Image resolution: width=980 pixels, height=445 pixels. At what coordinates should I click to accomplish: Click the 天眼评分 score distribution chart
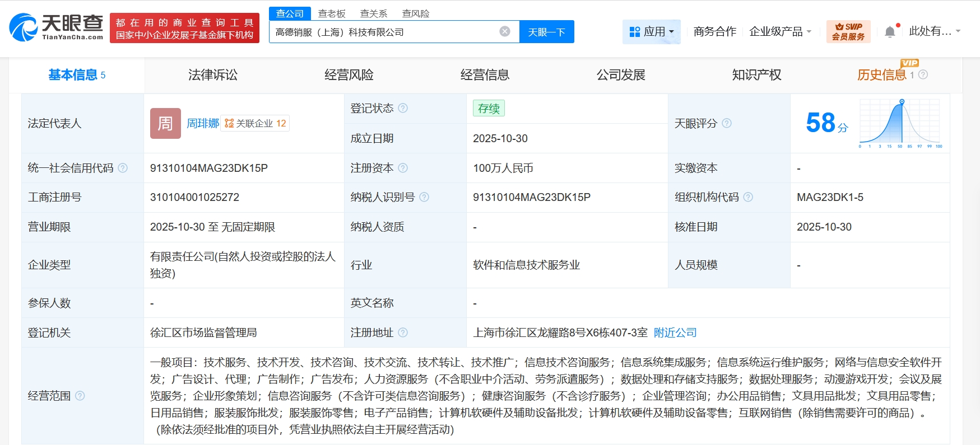[900, 123]
